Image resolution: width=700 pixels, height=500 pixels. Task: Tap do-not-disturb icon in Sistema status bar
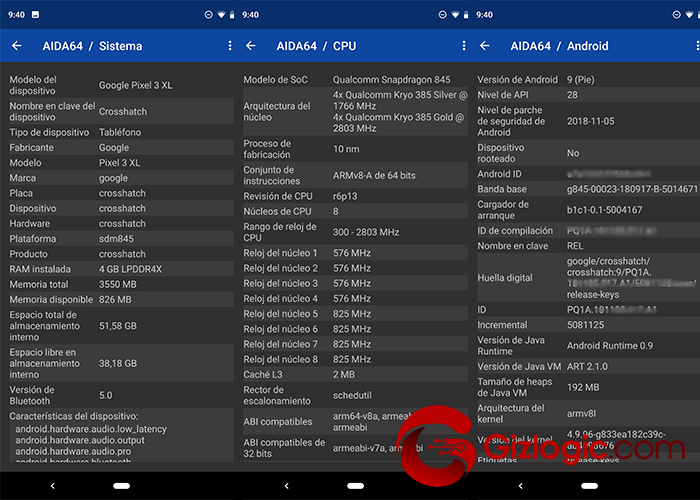(208, 15)
